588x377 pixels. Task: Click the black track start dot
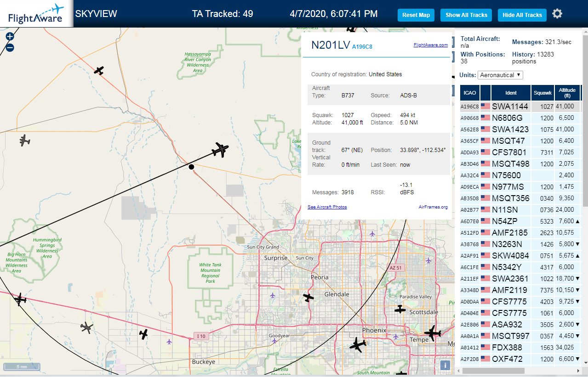coord(191,167)
